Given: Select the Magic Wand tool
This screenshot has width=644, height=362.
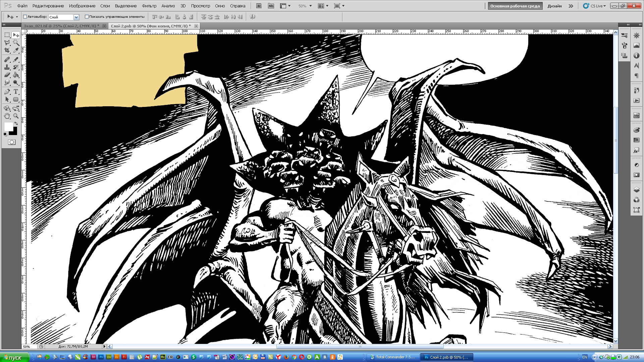Looking at the screenshot, I should [x=16, y=43].
